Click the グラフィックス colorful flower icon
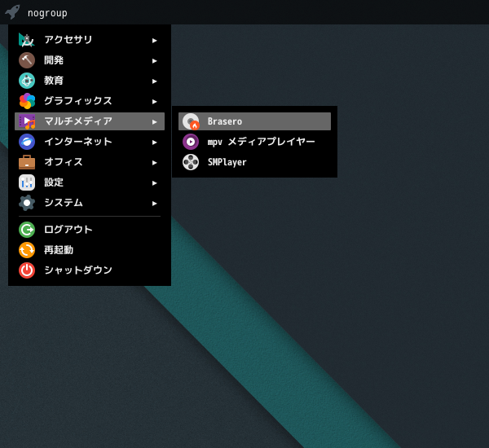This screenshot has height=448, width=489. 27,101
